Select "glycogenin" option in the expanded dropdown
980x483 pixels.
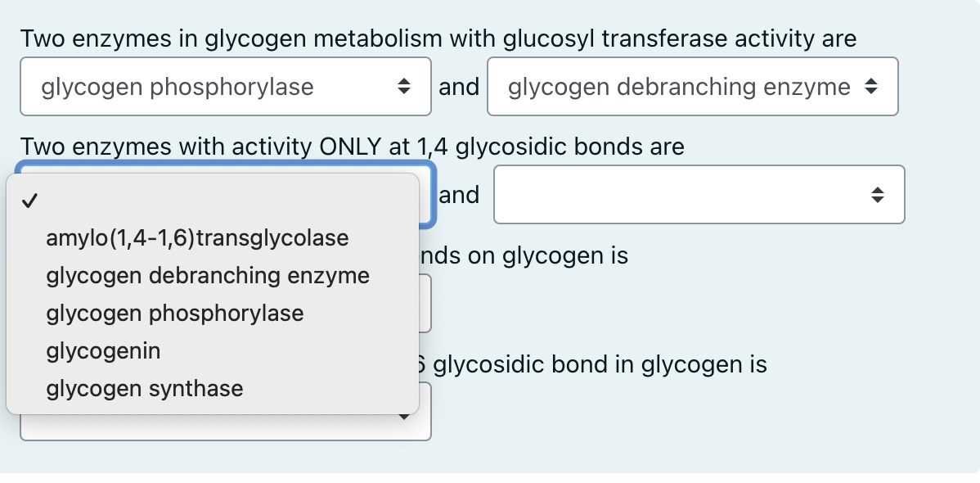click(x=102, y=350)
